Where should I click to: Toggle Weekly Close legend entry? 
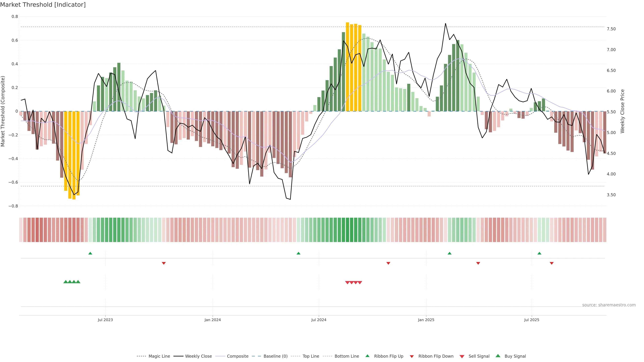pos(198,356)
